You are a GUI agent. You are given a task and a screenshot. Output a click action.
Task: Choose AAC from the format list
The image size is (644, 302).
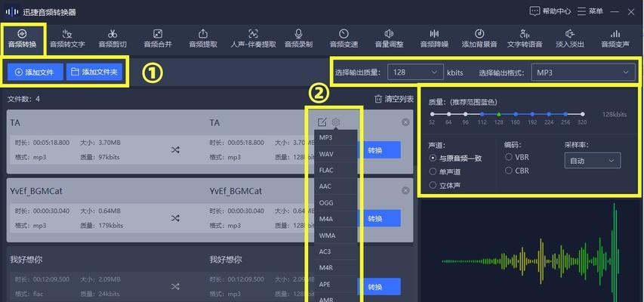click(x=335, y=186)
